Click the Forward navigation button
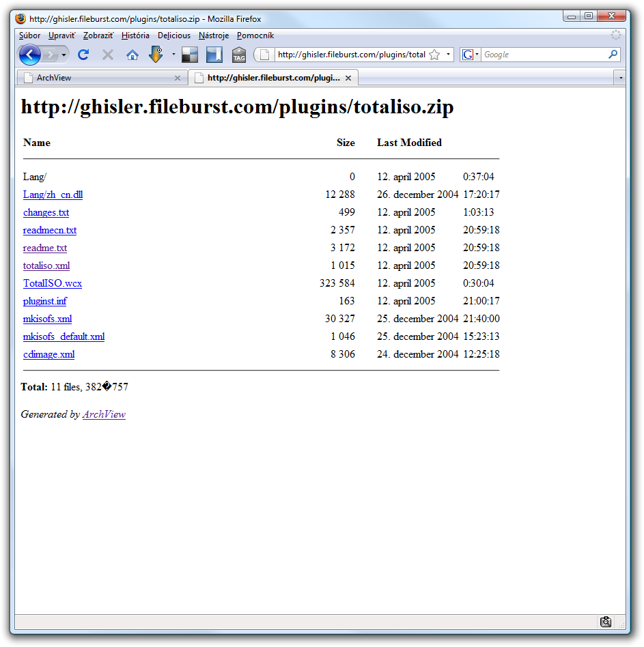Screen dimensions: 644x647 pyautogui.click(x=50, y=55)
